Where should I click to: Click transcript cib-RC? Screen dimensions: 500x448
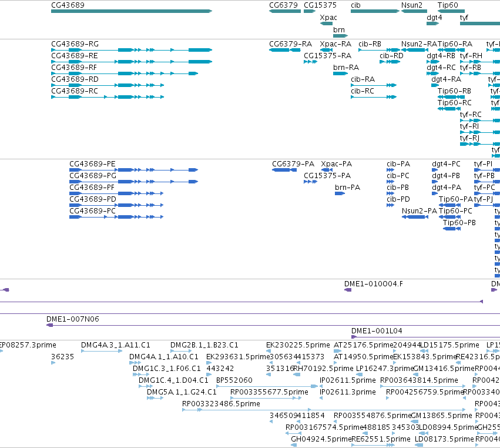(x=374, y=97)
